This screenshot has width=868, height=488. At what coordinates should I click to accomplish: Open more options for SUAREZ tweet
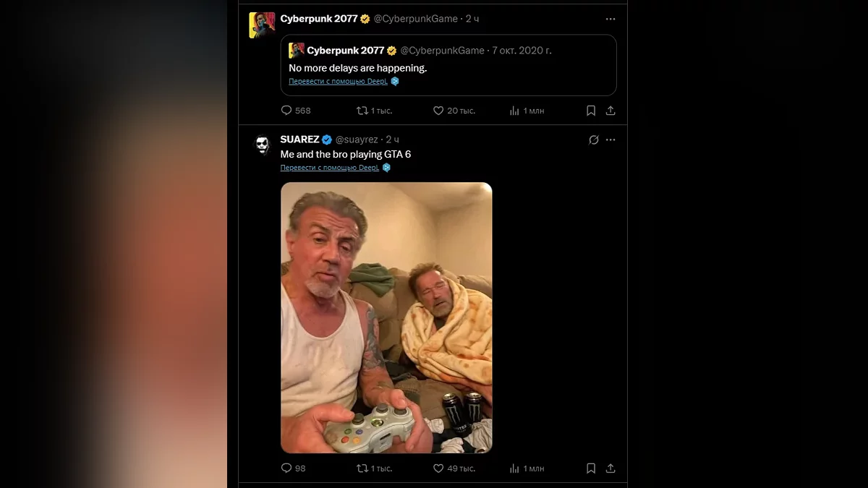tap(610, 140)
